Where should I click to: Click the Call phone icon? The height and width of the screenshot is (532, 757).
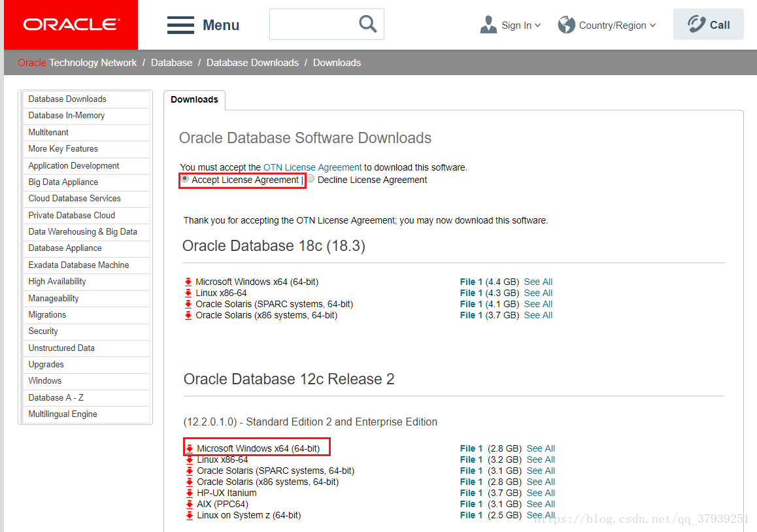coord(697,24)
